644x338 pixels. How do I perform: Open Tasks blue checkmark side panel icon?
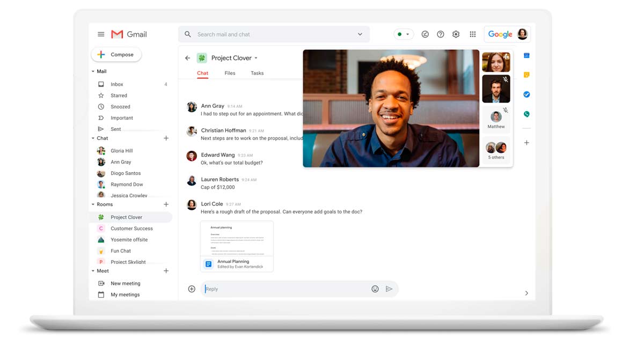(x=526, y=94)
